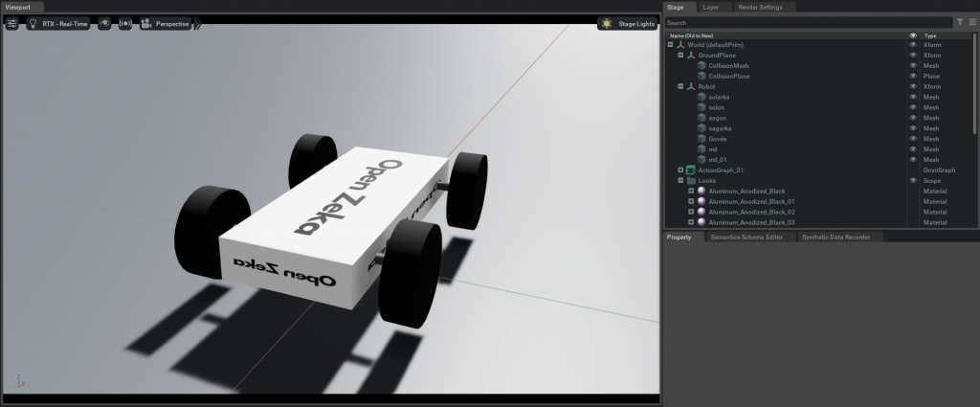Click the Type column header
Image resolution: width=980 pixels, height=407 pixels.
pos(930,35)
